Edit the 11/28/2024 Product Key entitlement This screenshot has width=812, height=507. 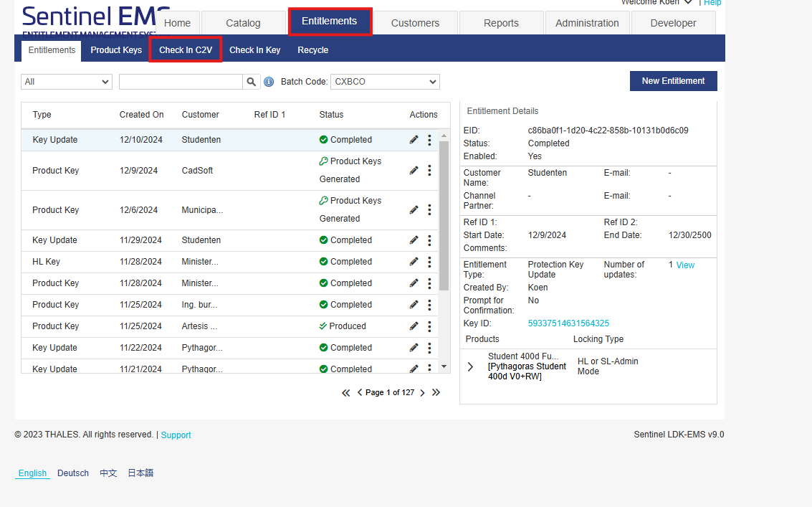(414, 283)
